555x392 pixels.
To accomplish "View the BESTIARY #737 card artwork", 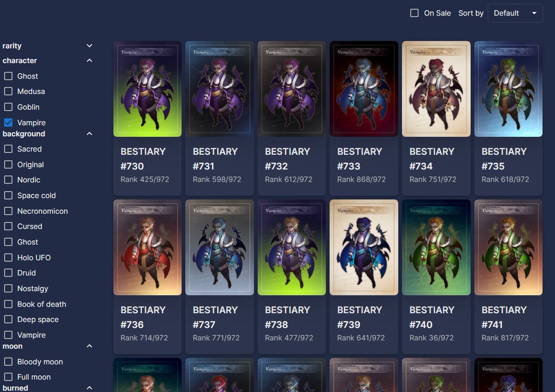I will pyautogui.click(x=220, y=247).
